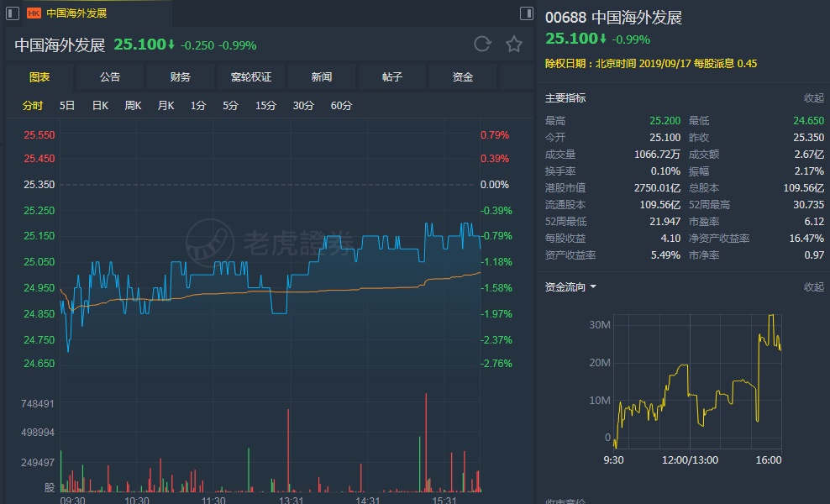The height and width of the screenshot is (504, 830).
Task: Add the stock to favorites with the star icon
Action: (514, 44)
